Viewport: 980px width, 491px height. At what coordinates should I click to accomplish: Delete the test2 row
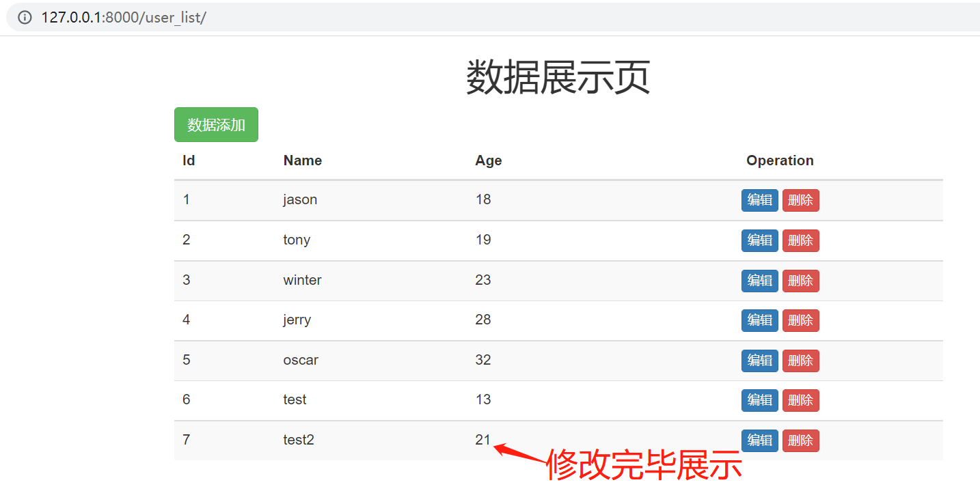[800, 440]
